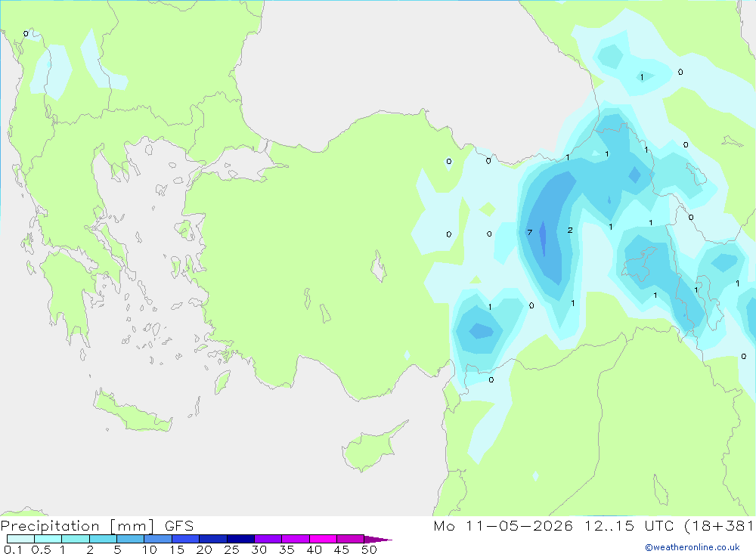Click the 'Precipitation [mm]' title text

click(77, 526)
